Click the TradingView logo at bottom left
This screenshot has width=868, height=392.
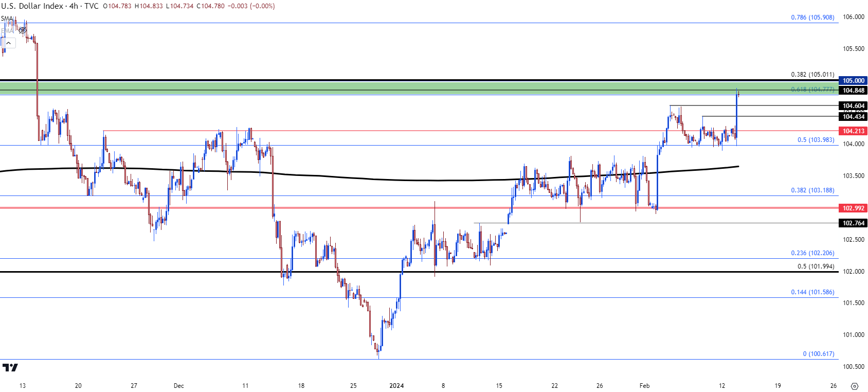pyautogui.click(x=10, y=367)
